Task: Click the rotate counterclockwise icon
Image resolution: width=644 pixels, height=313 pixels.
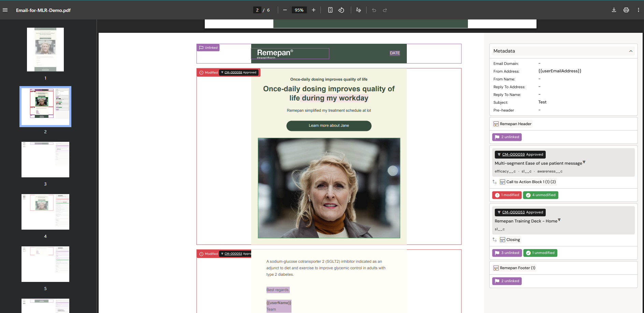Action: (x=341, y=10)
